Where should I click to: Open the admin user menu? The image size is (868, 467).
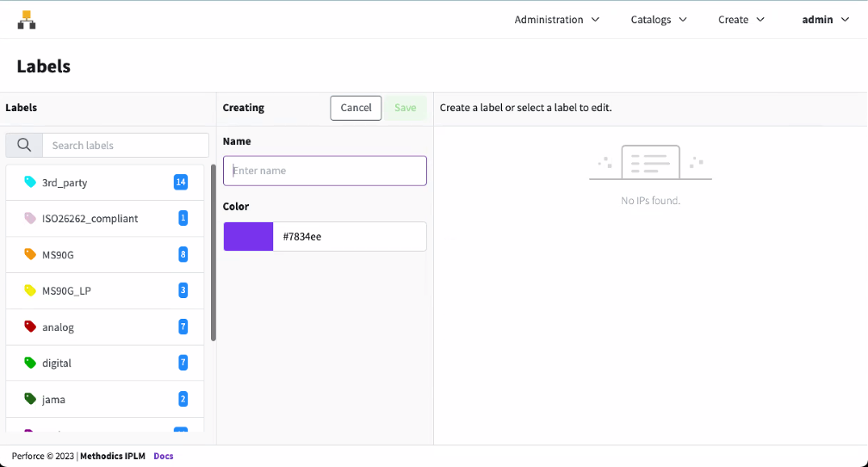click(x=825, y=20)
